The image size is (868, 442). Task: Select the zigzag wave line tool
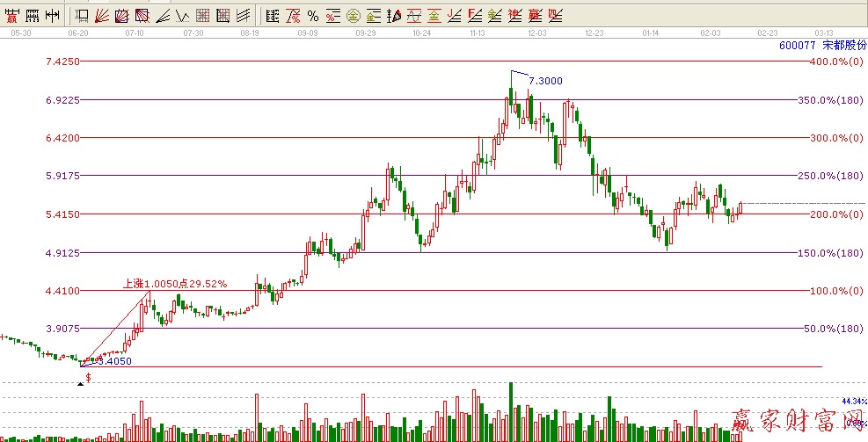coord(181,16)
